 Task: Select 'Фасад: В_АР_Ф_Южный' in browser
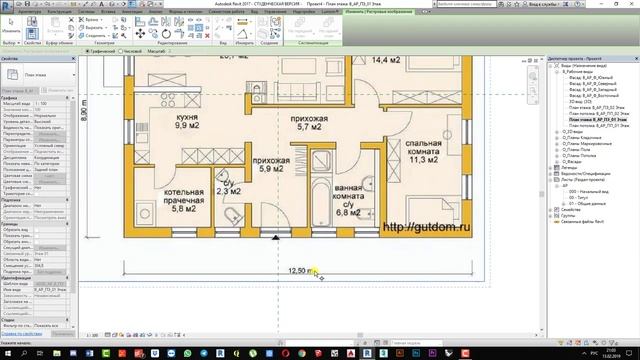point(591,78)
